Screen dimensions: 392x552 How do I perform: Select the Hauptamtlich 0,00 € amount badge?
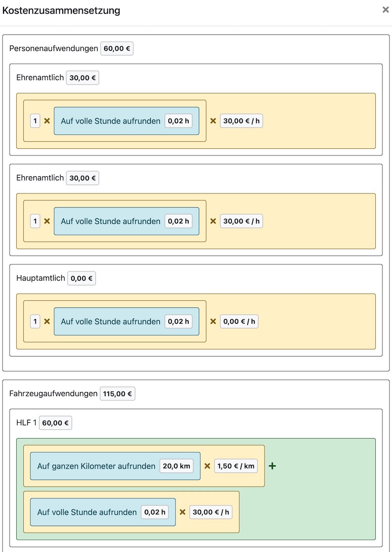[81, 278]
